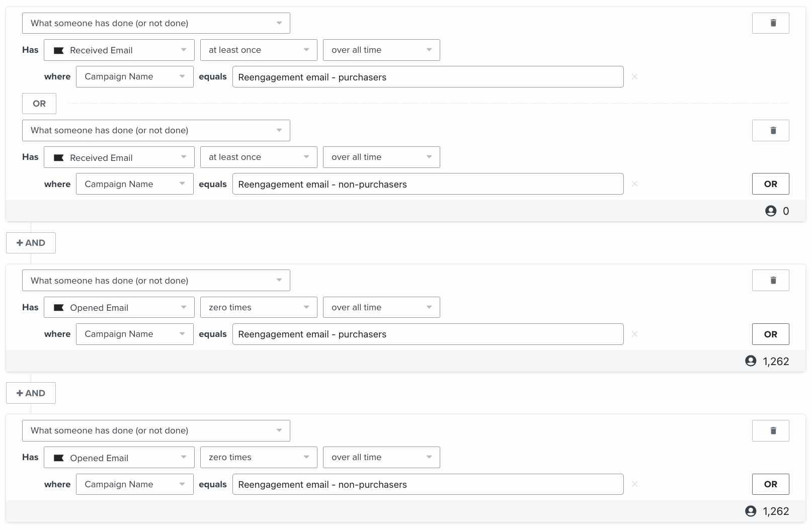The width and height of the screenshot is (812, 530).
Task: Open the 'over all time' timeframe dropdown
Action: tap(381, 50)
